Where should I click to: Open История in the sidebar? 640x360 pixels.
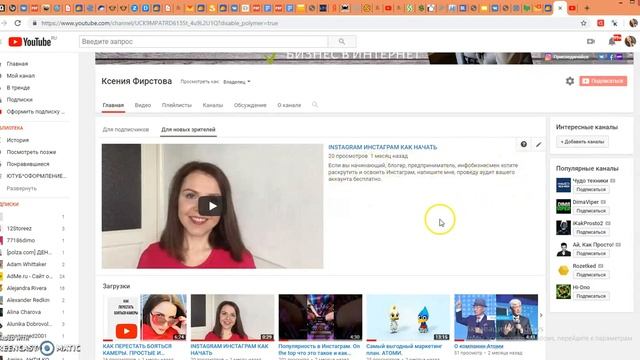click(18, 140)
